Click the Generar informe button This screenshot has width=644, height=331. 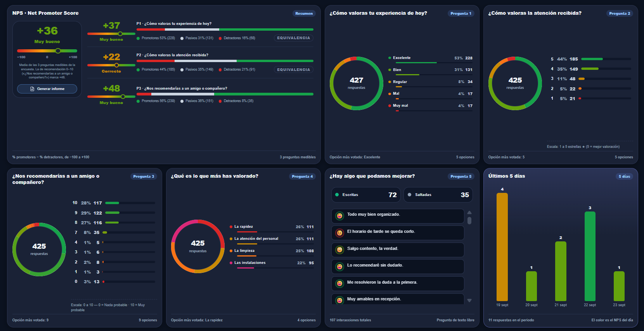(47, 89)
